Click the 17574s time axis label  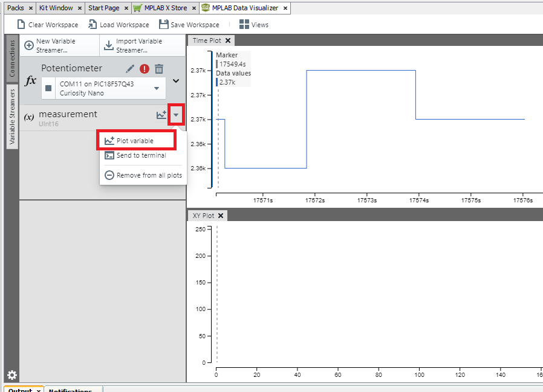418,200
